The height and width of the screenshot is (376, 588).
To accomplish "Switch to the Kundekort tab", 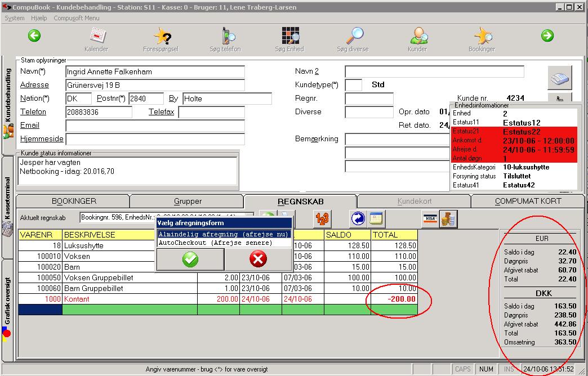I will coord(415,202).
